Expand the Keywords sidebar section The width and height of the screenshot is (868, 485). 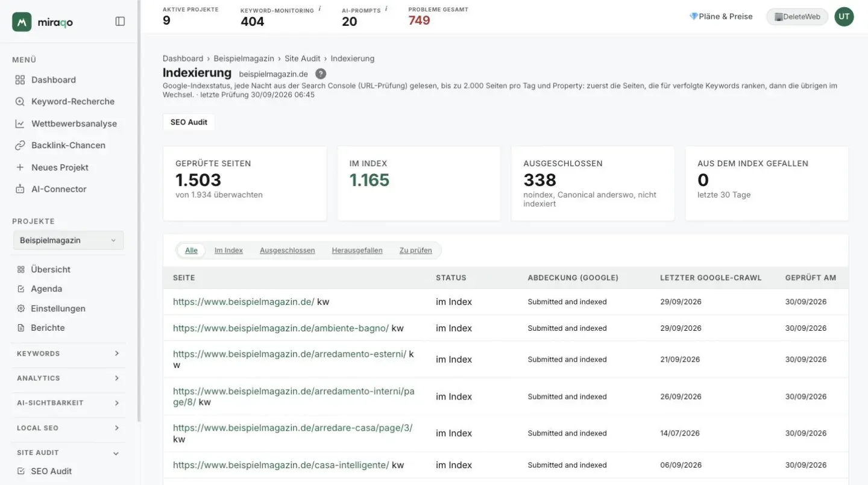[x=68, y=354]
